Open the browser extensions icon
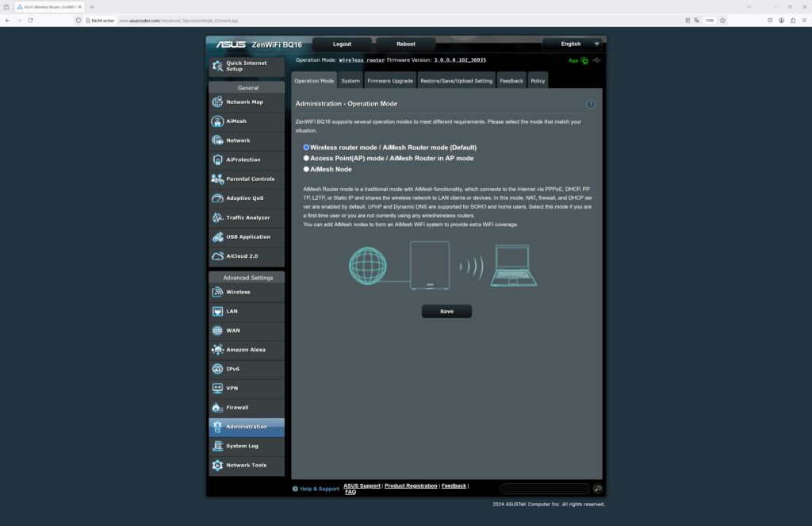The image size is (812, 526). click(793, 21)
